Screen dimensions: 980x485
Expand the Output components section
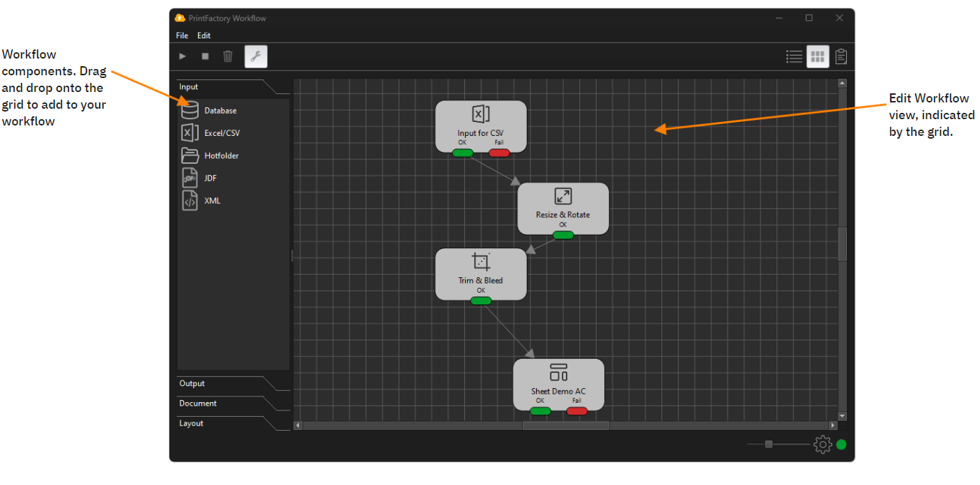pyautogui.click(x=192, y=383)
